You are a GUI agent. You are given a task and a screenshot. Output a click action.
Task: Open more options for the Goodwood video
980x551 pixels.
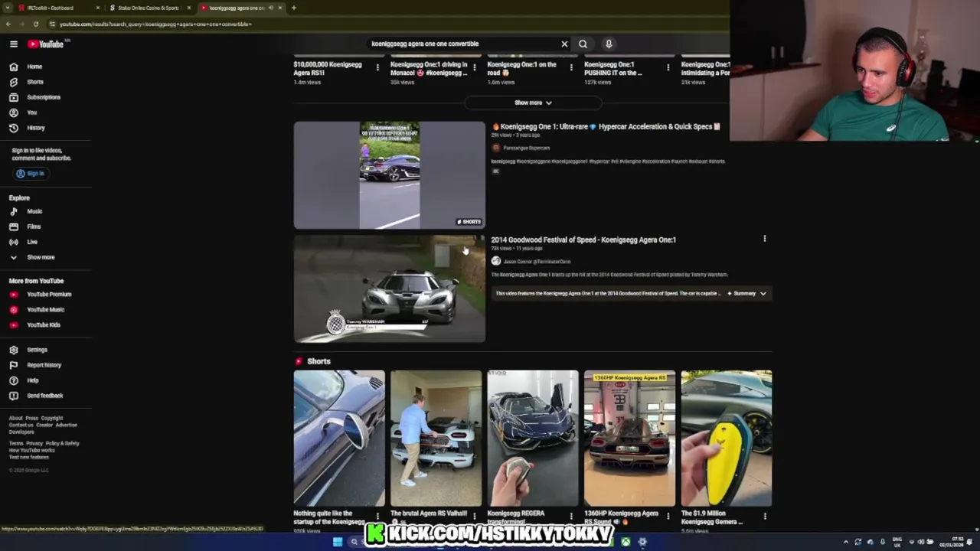pyautogui.click(x=764, y=239)
